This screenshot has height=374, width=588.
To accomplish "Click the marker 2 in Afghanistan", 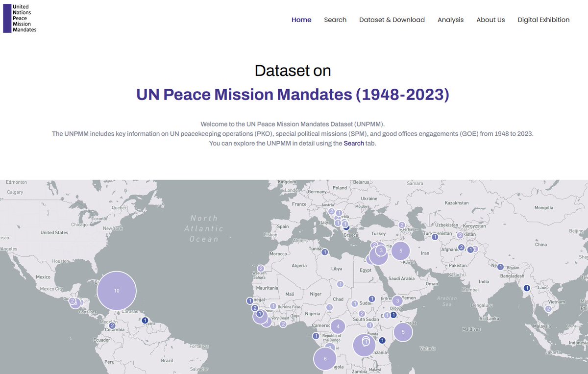I will coord(461,247).
